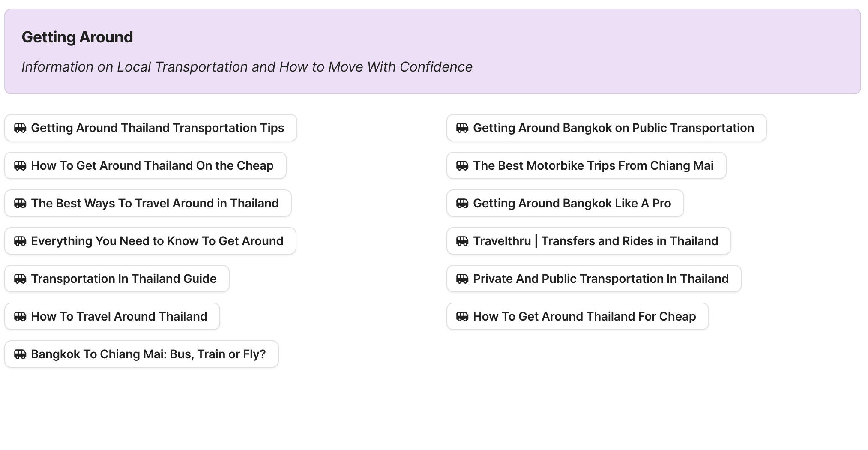Click the bus icon beside Bangkok To Chiang Mai: Bus, Train or Fly?
This screenshot has width=868, height=450.
(x=21, y=354)
